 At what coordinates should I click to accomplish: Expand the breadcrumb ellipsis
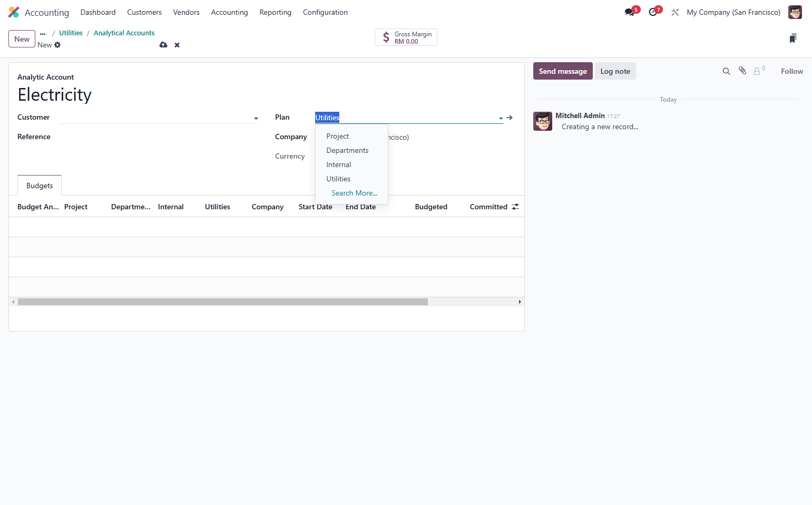pos(43,33)
